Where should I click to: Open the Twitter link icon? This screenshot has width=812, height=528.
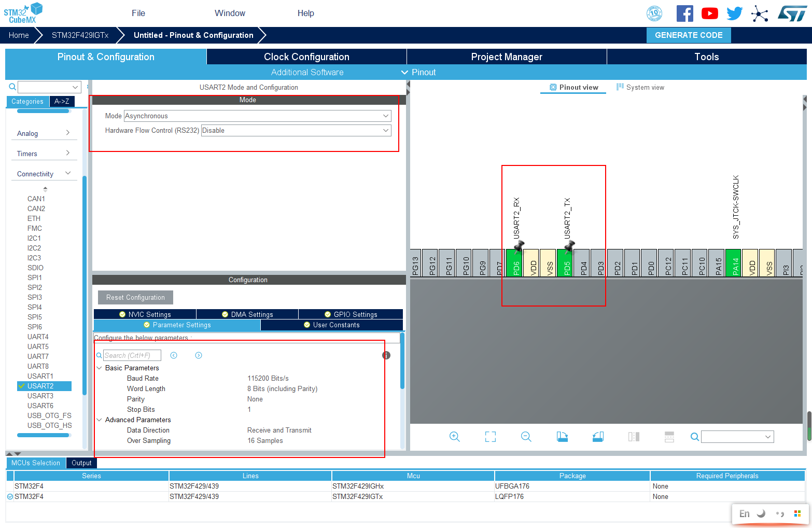[x=735, y=13]
